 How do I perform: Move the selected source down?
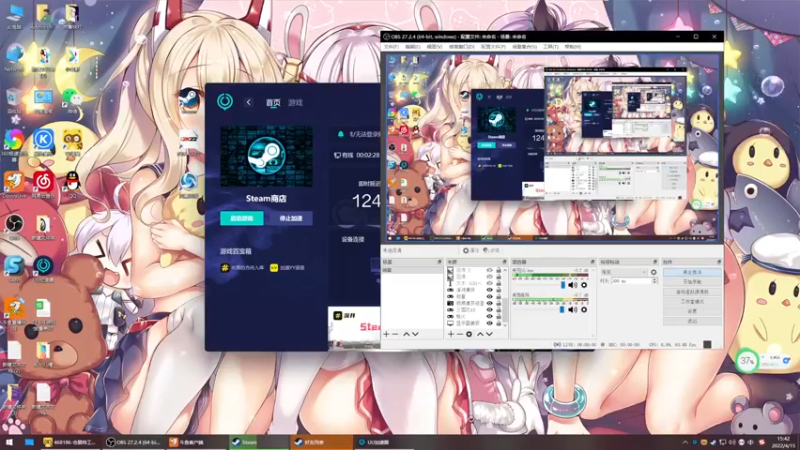[489, 334]
